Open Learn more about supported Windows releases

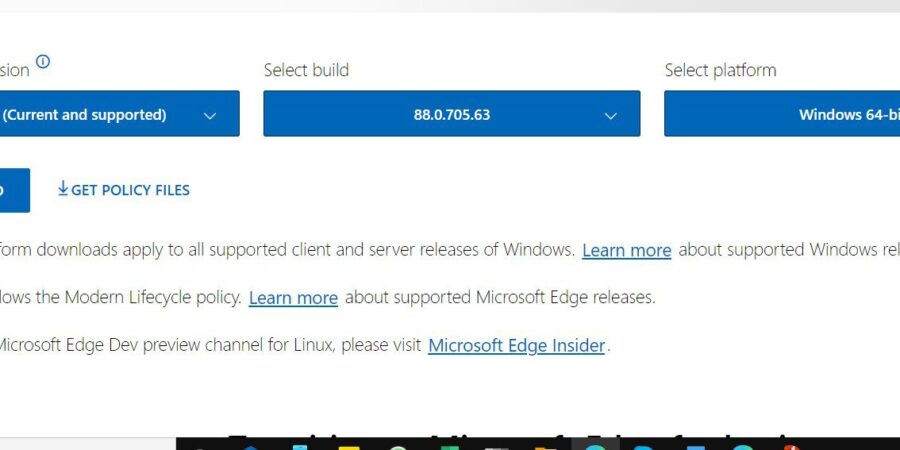(626, 250)
